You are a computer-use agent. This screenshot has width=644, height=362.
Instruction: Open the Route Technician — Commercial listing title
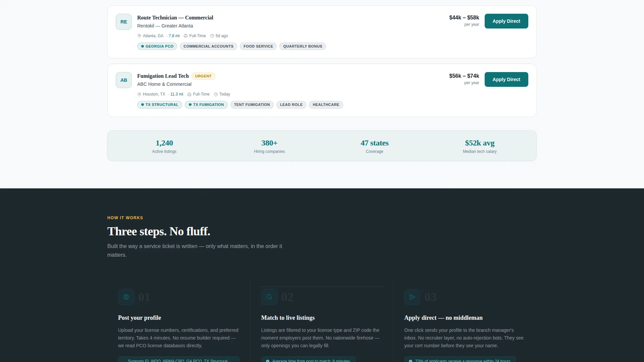175,18
